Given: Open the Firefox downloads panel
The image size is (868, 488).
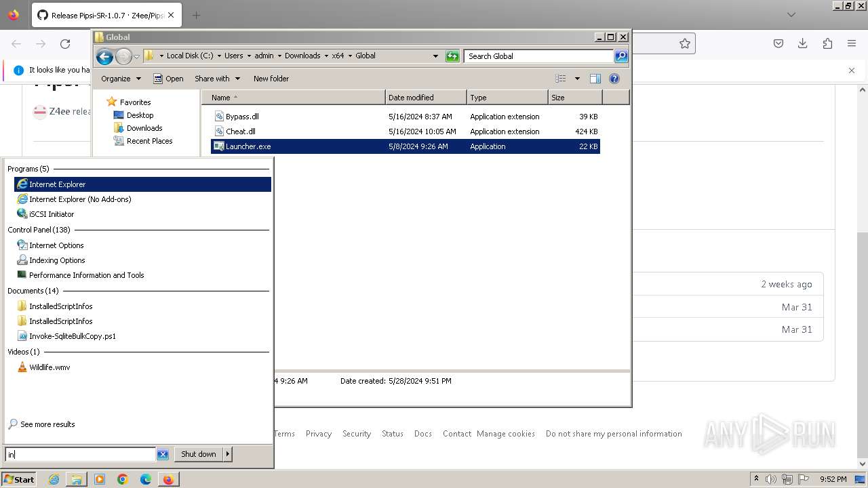Looking at the screenshot, I should coord(802,43).
